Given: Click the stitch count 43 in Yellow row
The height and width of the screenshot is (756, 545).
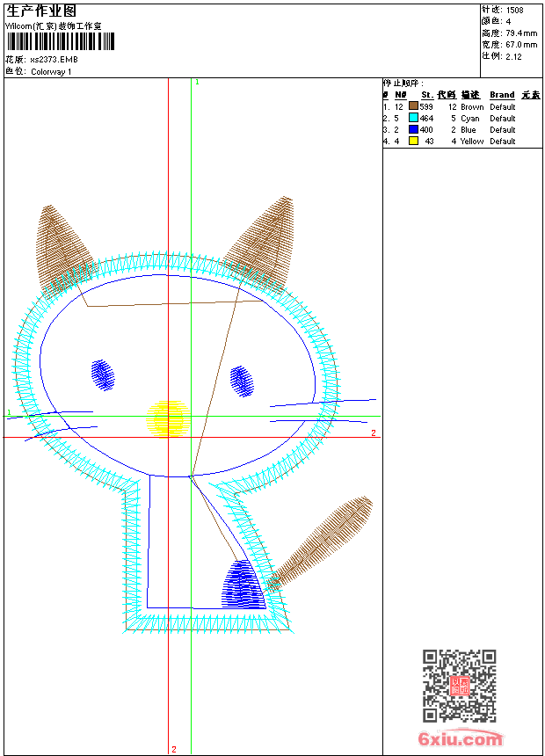Looking at the screenshot, I should point(429,142).
